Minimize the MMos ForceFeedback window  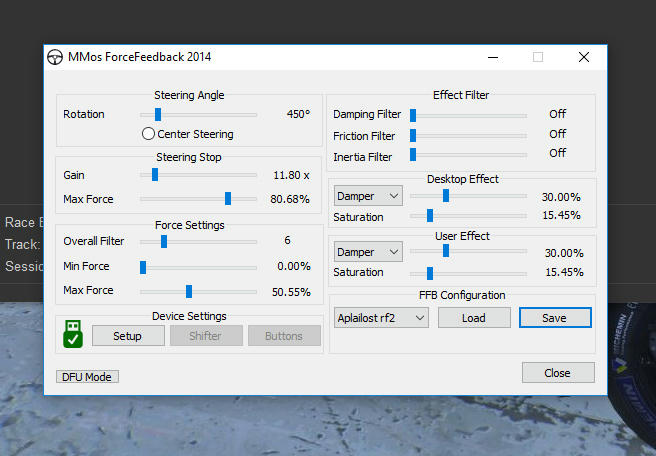491,57
